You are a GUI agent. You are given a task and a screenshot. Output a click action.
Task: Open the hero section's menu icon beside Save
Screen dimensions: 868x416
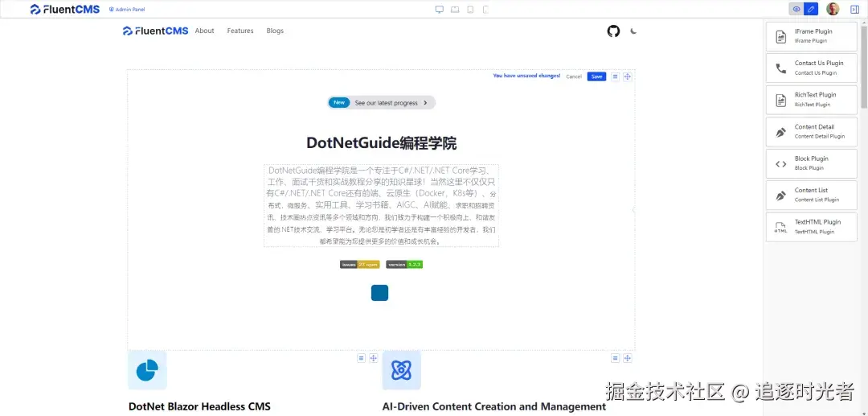[x=615, y=76]
